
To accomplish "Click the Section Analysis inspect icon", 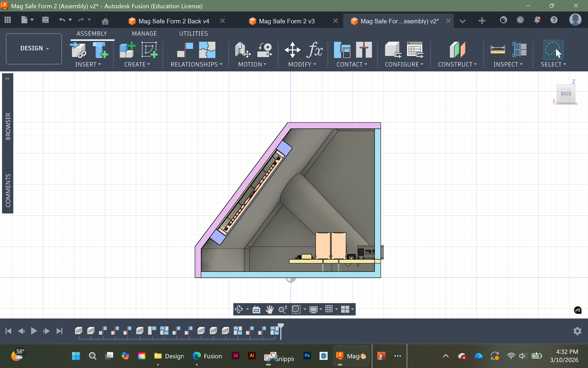I will click(520, 50).
